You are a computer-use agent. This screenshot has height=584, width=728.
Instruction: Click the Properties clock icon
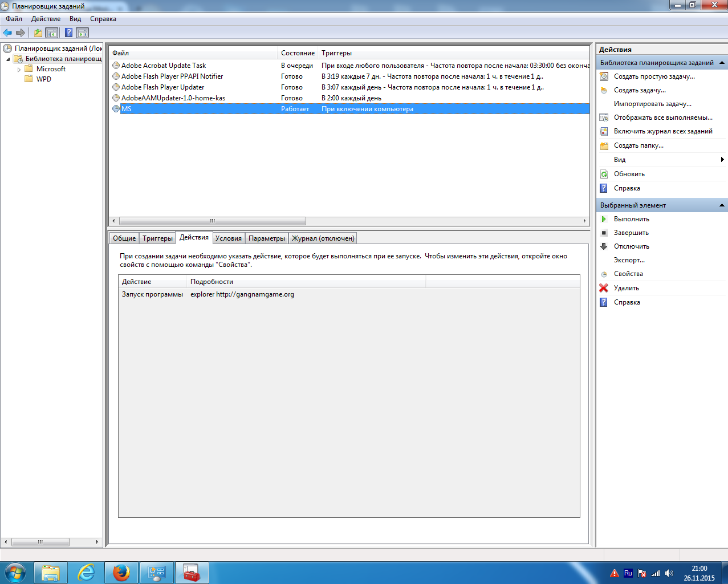coord(604,274)
